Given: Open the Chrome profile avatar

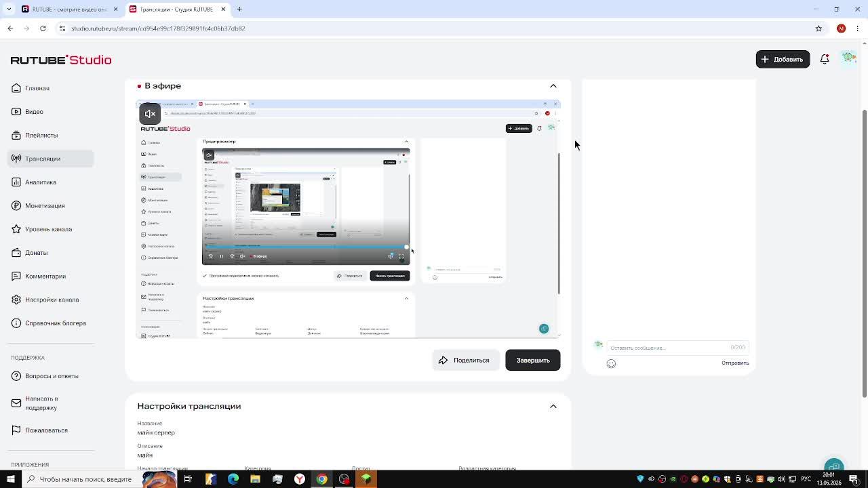Looking at the screenshot, I should coord(841,28).
